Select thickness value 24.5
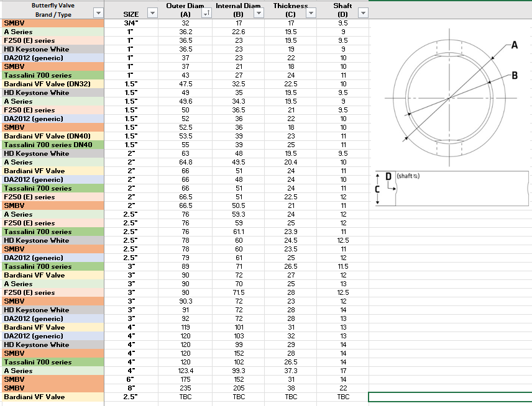Screen dimensions: 532x406 (x=290, y=241)
